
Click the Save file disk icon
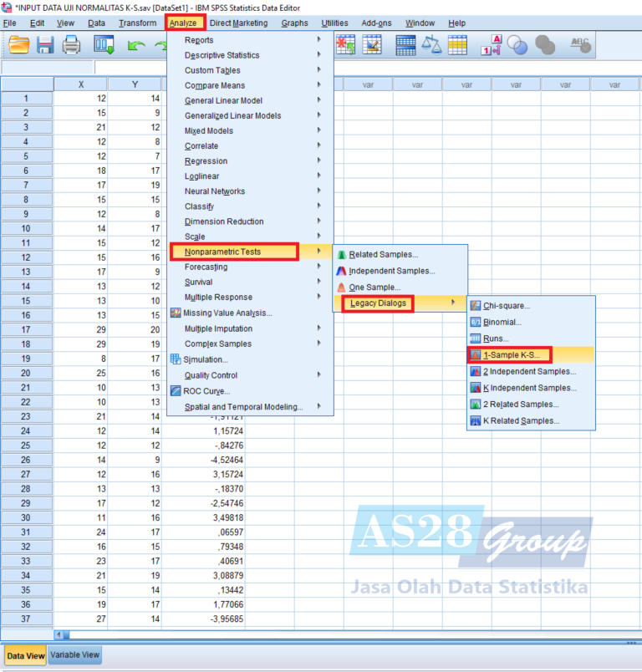coord(45,45)
